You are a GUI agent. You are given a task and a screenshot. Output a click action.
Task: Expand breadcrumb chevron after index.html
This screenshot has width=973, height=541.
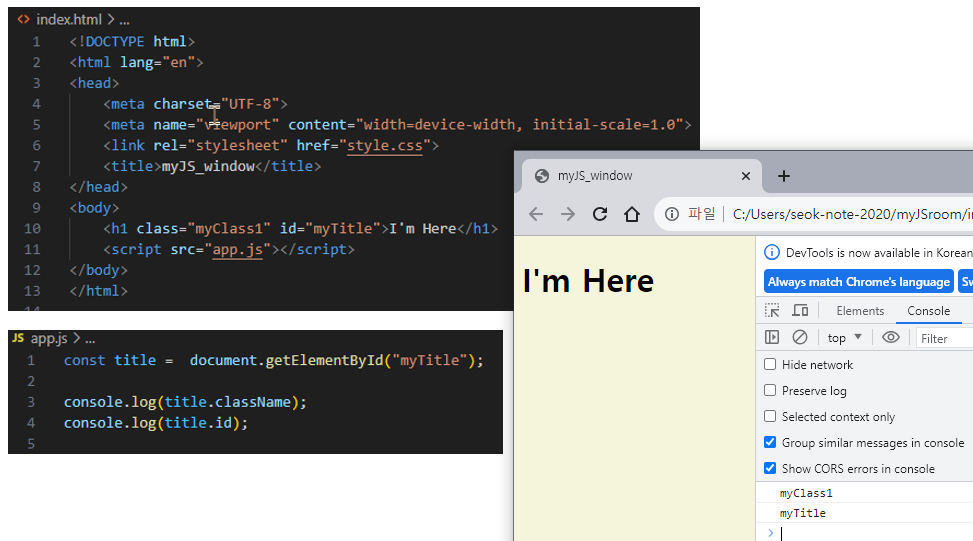[110, 20]
